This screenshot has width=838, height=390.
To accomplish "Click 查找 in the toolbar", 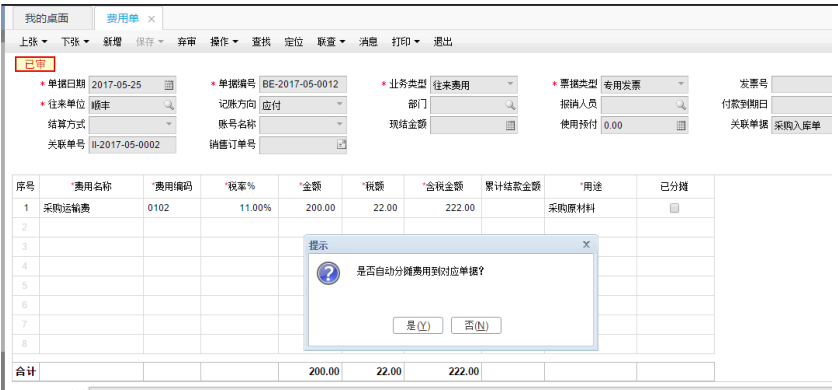I will click(261, 42).
